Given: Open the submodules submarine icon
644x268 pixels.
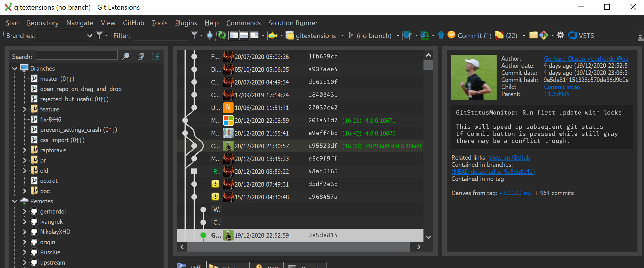Looking at the screenshot, I should [x=273, y=35].
